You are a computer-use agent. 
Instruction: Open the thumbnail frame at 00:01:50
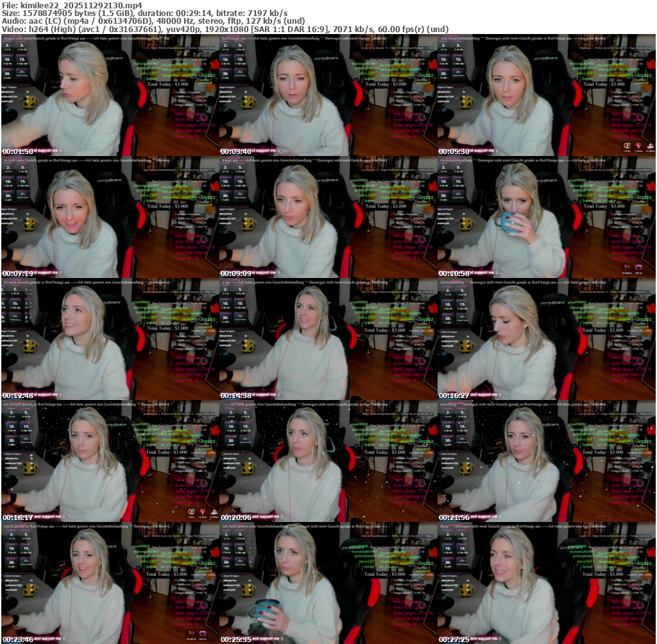click(x=110, y=95)
